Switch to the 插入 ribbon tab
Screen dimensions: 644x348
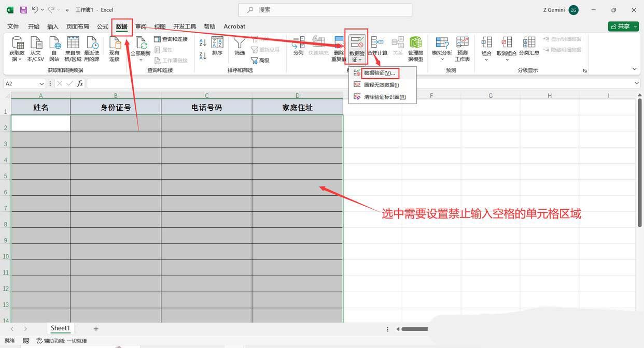coord(52,26)
